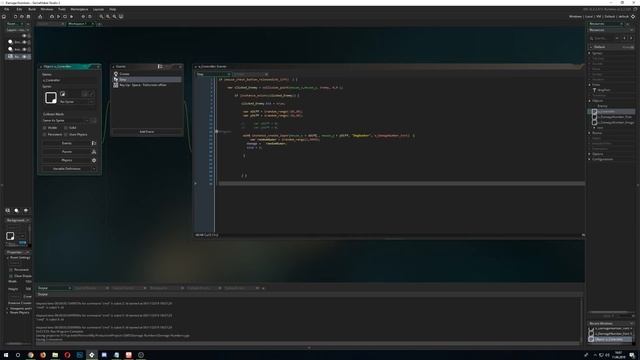Click the Clean build toolbar icon
The height and width of the screenshot is (360, 640).
pyautogui.click(x=71, y=17)
